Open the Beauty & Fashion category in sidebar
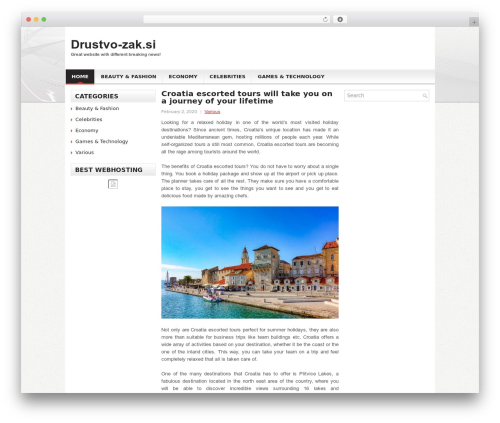This screenshot has height=423, width=500. (x=97, y=108)
